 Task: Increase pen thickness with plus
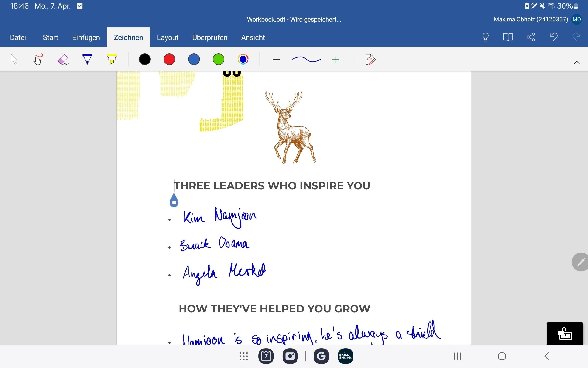pos(336,59)
